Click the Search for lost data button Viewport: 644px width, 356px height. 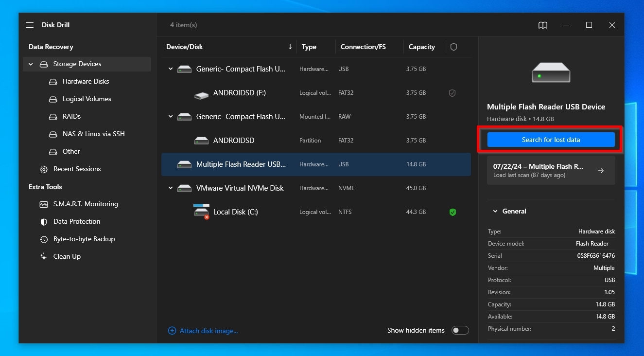click(551, 140)
